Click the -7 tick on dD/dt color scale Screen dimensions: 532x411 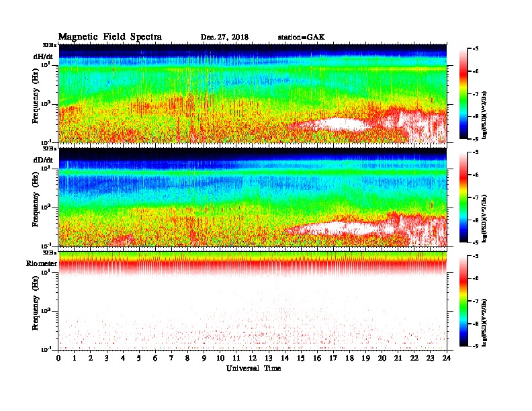coord(476,197)
